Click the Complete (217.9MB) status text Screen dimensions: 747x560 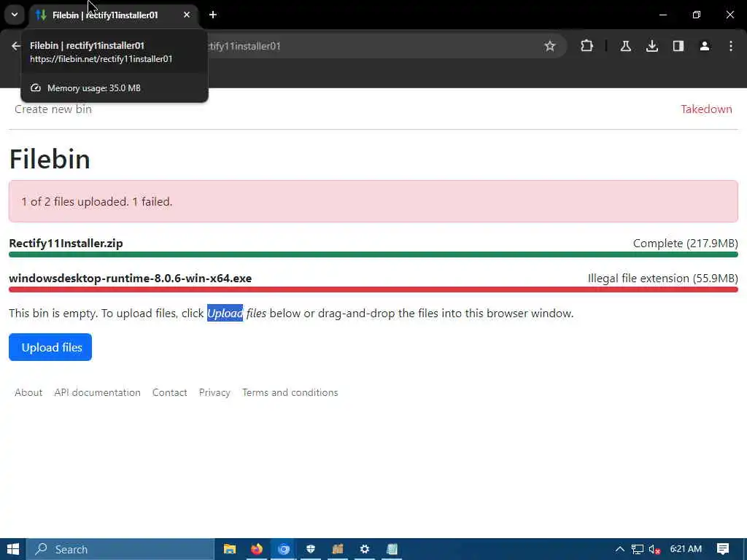[685, 244]
